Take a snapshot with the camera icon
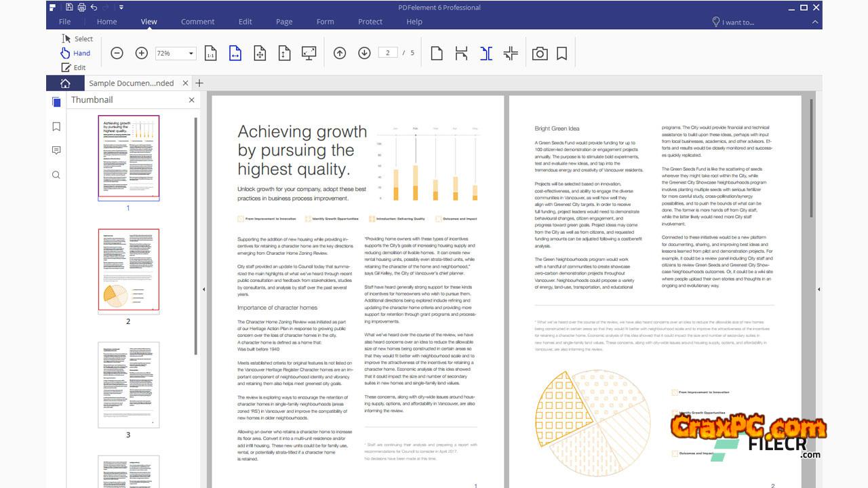Screen dimensions: 868x488 [x=540, y=53]
